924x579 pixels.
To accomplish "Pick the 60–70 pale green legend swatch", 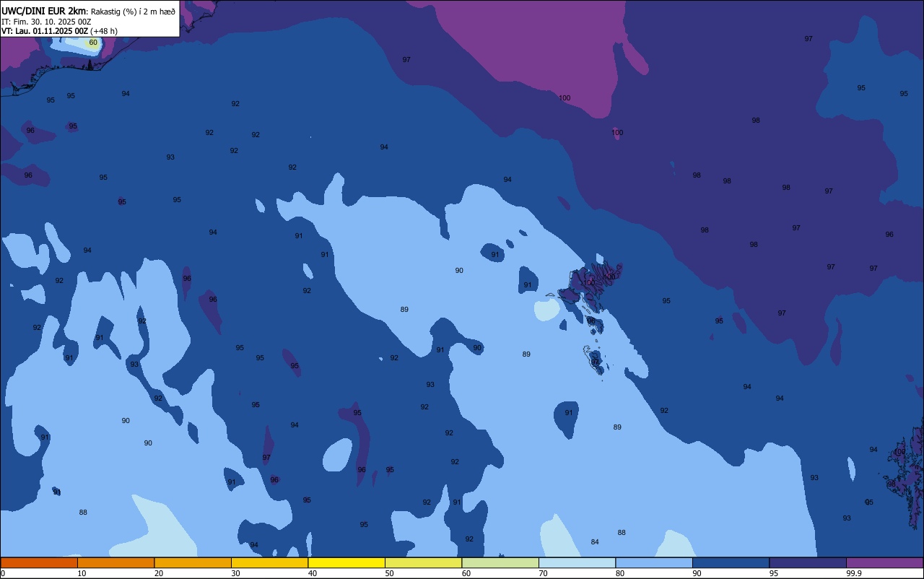I will [500, 562].
